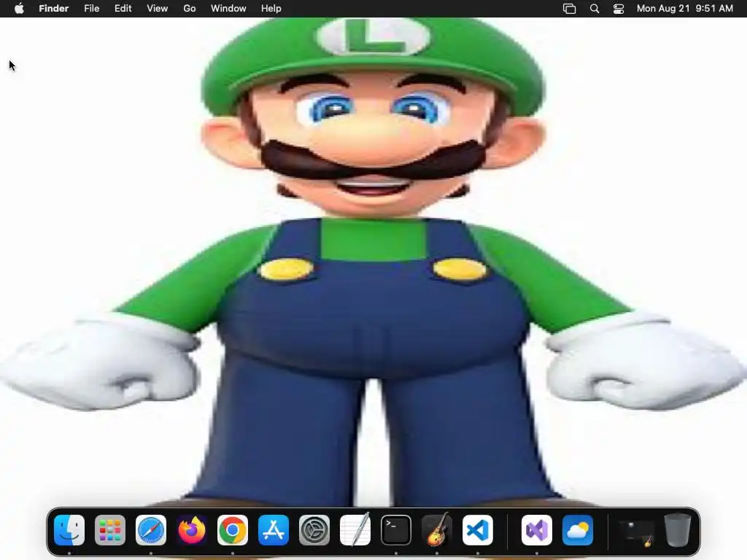Open the Go menu
Viewport: 747px width, 560px height.
(190, 9)
